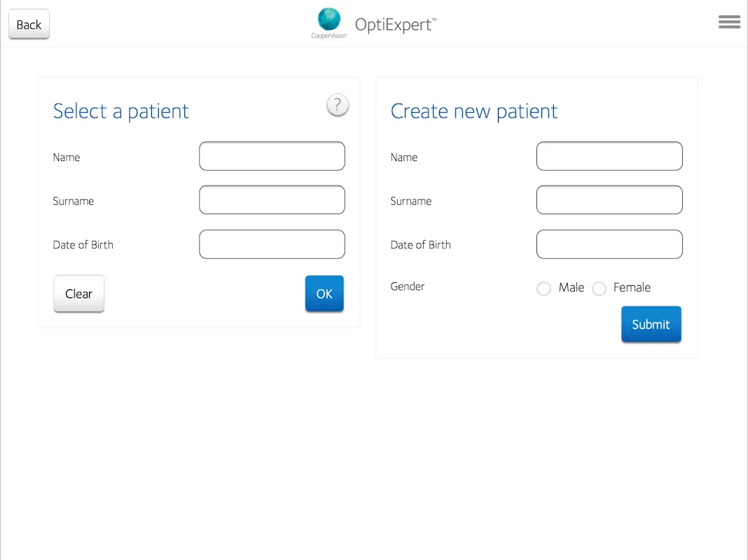Viewport: 748px width, 560px height.
Task: Clear the patient search fields
Action: 78,293
